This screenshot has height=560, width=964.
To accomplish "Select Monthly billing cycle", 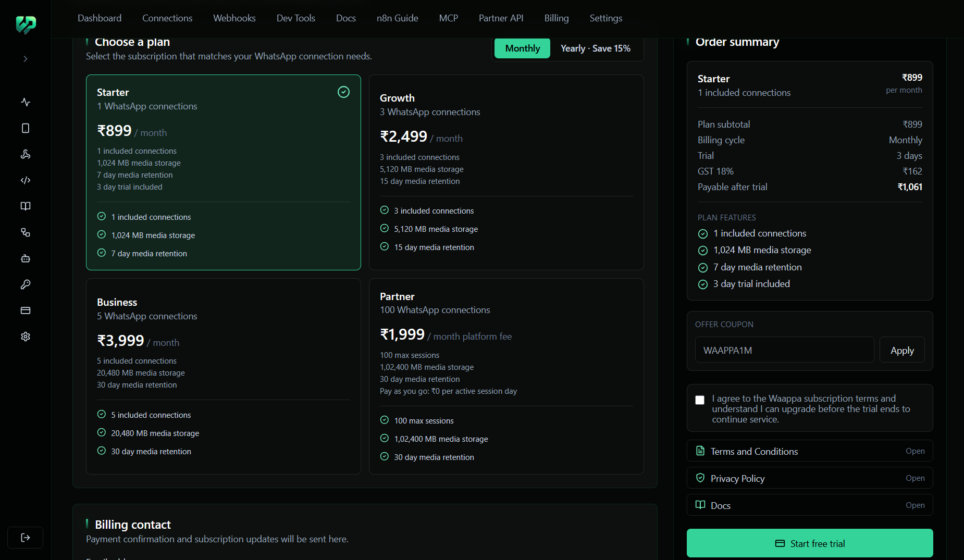I will pos(523,48).
